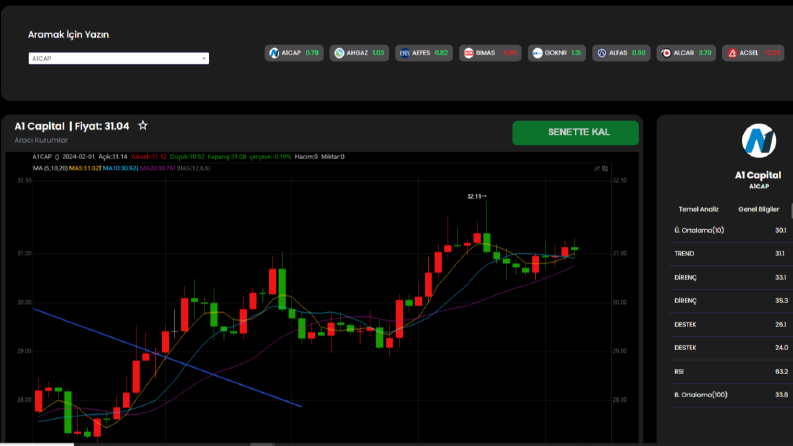
Task: Click the DİRENÇ row with value 33.1
Action: (x=731, y=278)
